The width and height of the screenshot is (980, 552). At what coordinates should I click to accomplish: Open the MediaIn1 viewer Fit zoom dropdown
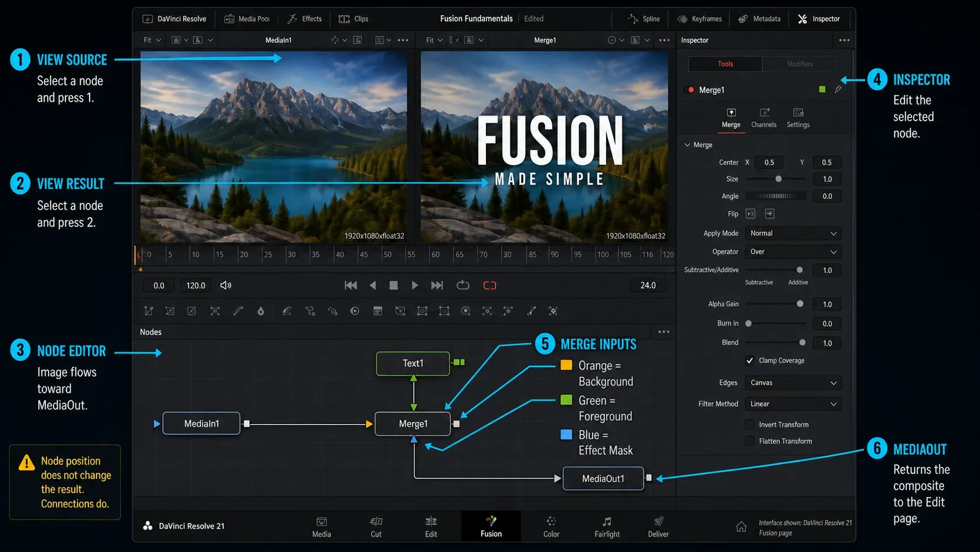point(152,40)
